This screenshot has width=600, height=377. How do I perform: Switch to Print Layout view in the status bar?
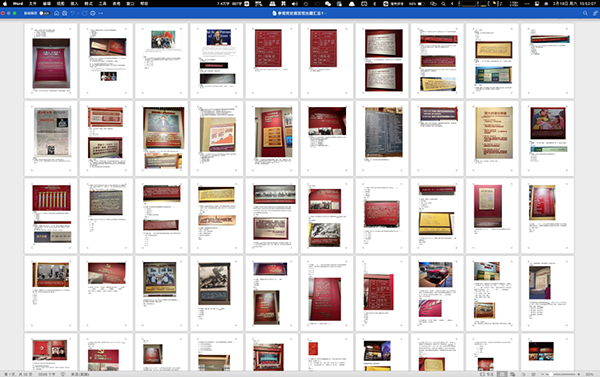(x=502, y=374)
